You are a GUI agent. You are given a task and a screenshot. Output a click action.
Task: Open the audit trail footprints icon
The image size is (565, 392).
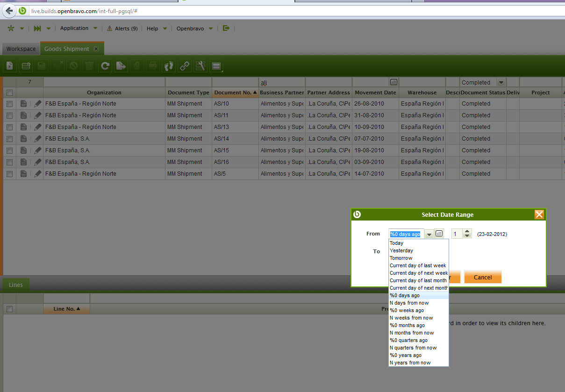pyautogui.click(x=169, y=66)
